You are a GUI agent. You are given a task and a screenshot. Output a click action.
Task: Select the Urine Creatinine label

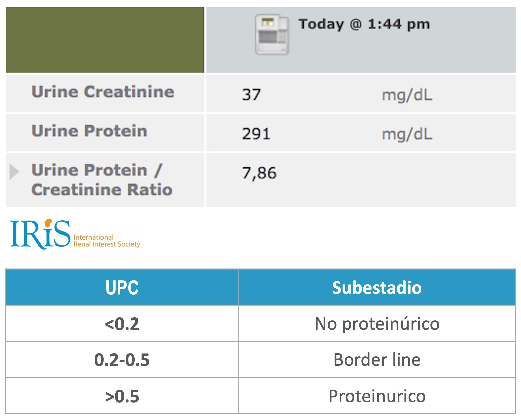[103, 92]
